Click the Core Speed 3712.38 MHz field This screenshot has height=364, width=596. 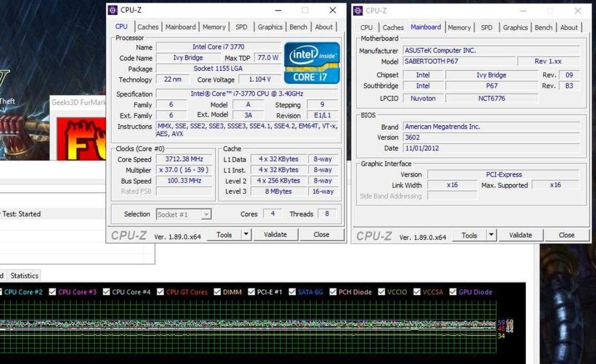pyautogui.click(x=184, y=159)
